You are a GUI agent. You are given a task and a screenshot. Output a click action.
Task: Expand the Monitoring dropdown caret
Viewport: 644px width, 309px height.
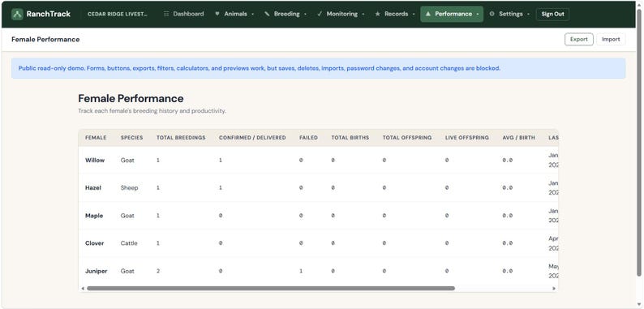pos(363,14)
